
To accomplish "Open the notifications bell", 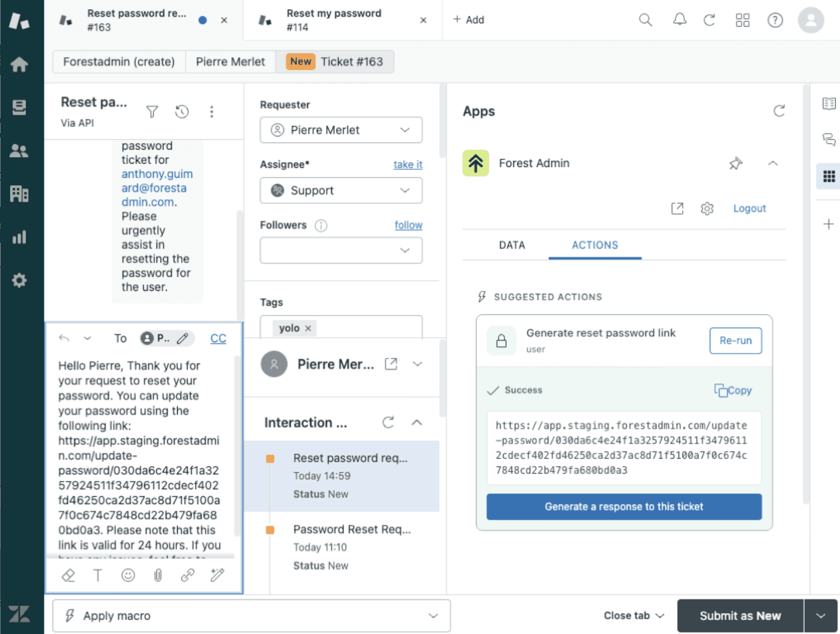I will [680, 20].
